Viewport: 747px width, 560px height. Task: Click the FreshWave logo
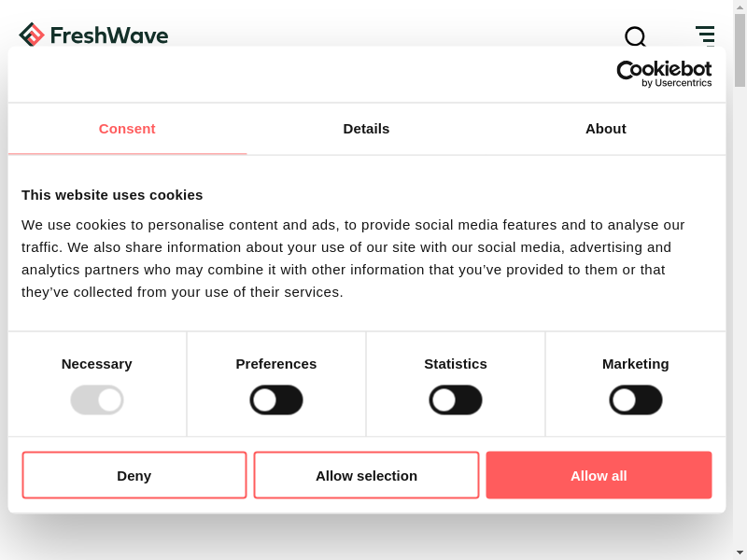(x=93, y=35)
